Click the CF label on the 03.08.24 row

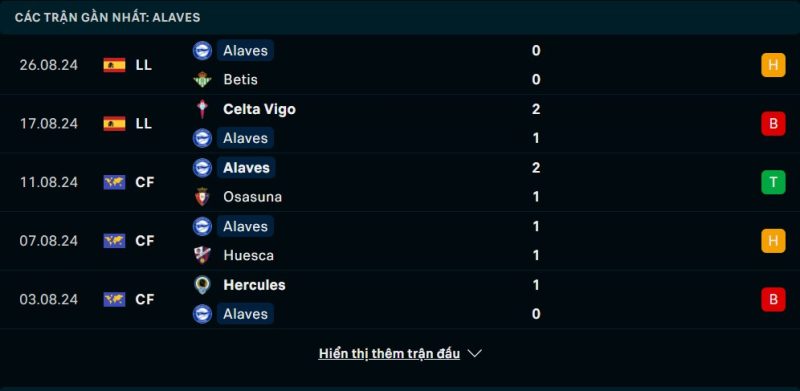145,299
